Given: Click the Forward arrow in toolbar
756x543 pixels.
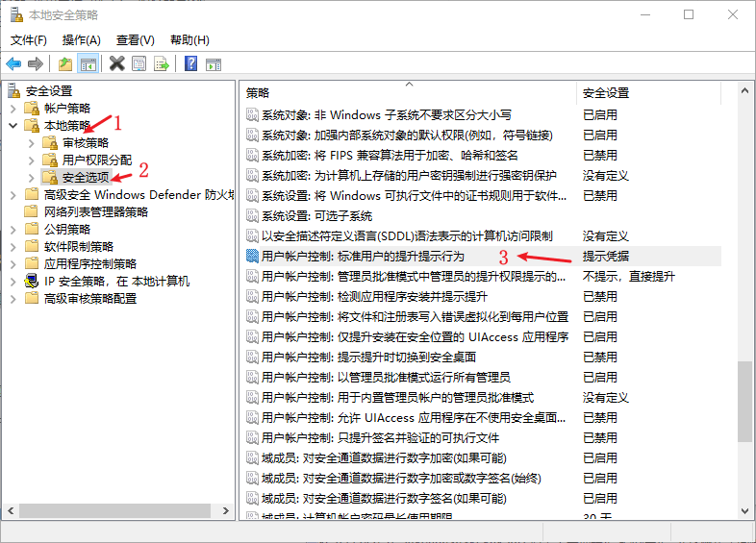Looking at the screenshot, I should [36, 63].
